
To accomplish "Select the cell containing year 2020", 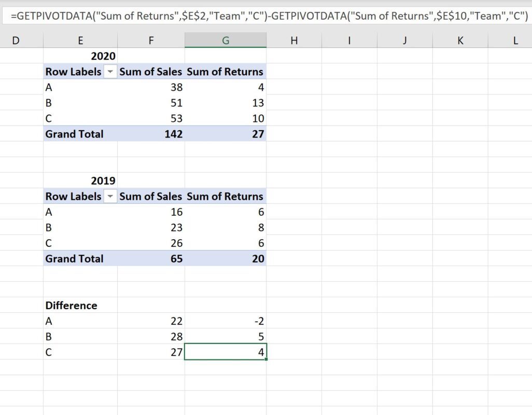I will pyautogui.click(x=80, y=56).
